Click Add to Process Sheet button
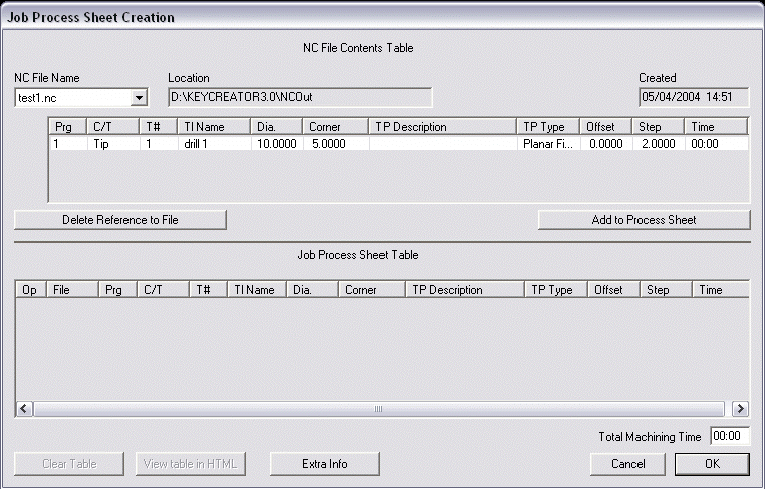Image resolution: width=765 pixels, height=489 pixels. tap(644, 220)
